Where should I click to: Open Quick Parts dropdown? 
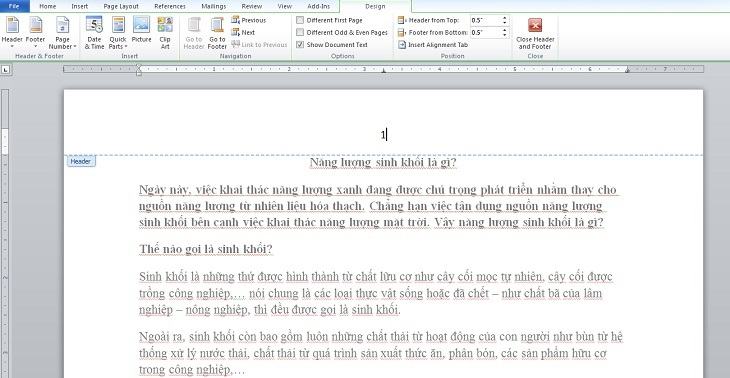pyautogui.click(x=118, y=32)
